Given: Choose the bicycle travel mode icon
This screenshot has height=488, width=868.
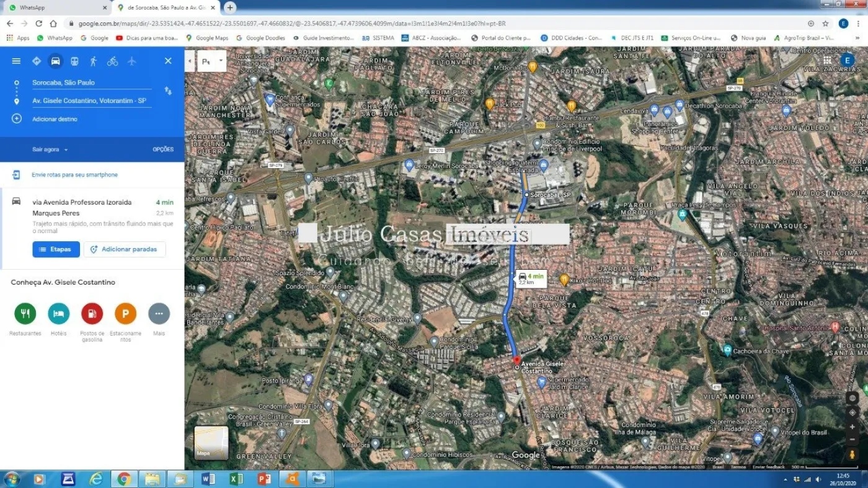Looking at the screenshot, I should 112,61.
